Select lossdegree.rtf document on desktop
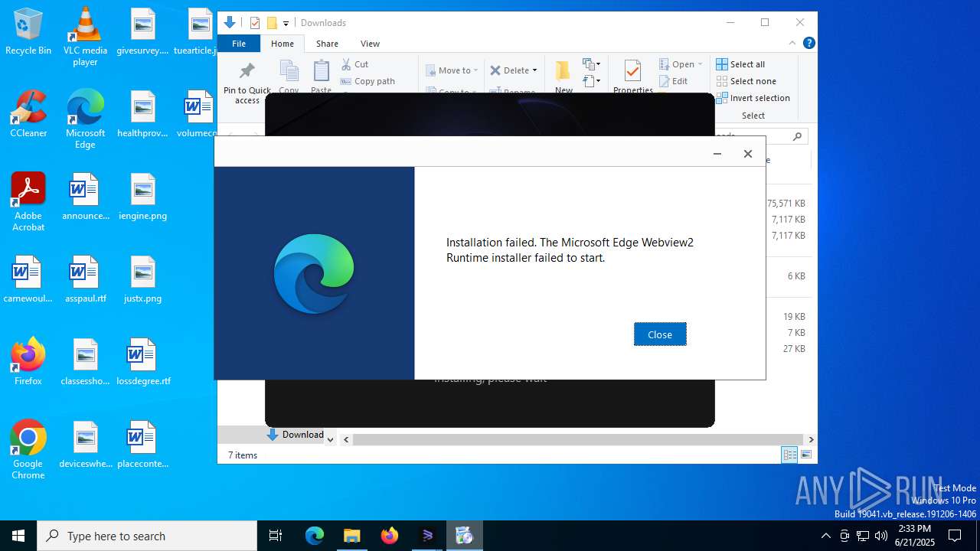 coord(142,362)
